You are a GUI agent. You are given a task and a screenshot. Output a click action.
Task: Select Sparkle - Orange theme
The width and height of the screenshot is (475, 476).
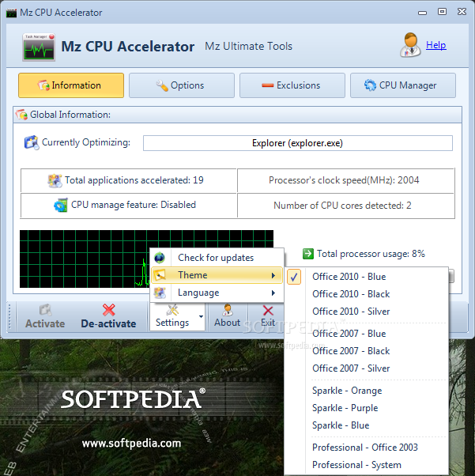click(367, 391)
